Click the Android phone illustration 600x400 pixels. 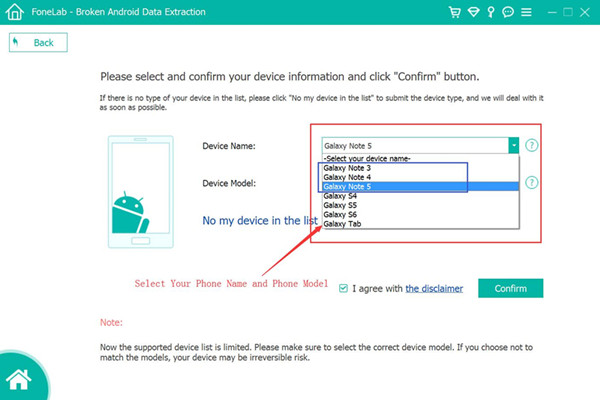click(141, 192)
